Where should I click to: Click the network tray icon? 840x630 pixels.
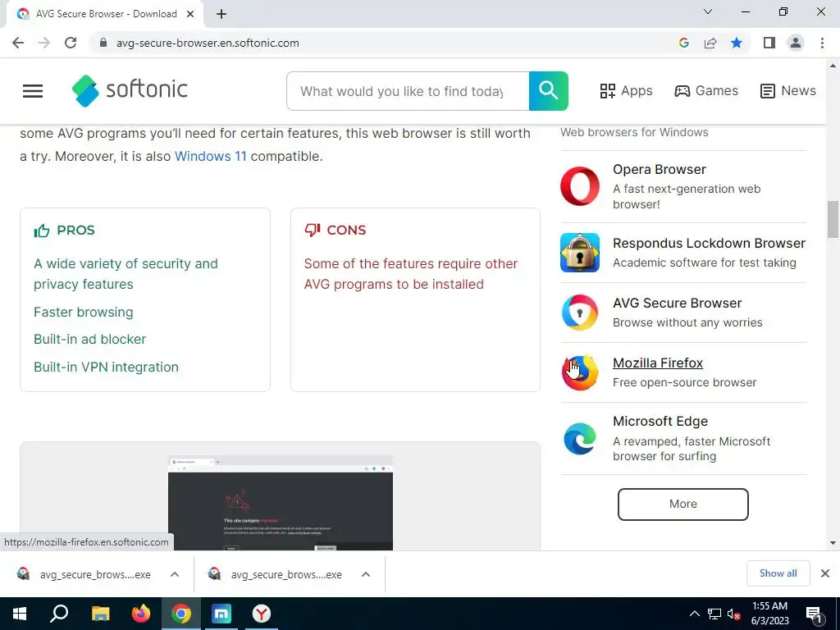point(714,614)
